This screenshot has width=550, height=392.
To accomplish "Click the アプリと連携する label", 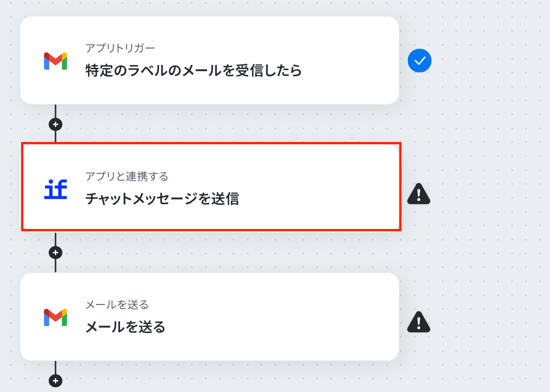I will click(x=126, y=176).
